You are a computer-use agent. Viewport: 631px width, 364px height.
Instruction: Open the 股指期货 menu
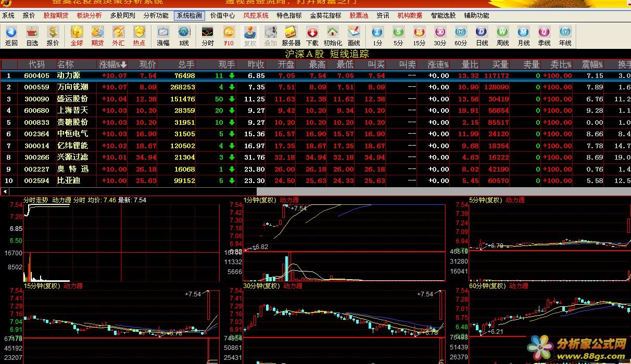click(56, 16)
